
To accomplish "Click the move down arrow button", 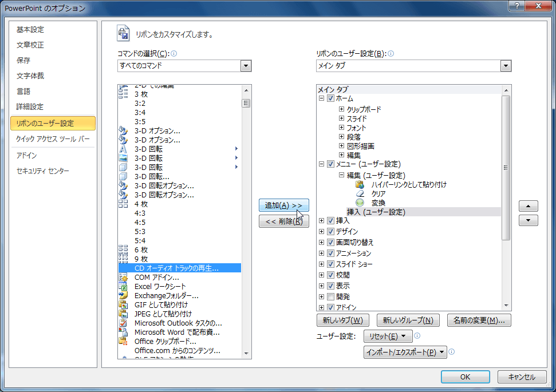I will pyautogui.click(x=529, y=220).
